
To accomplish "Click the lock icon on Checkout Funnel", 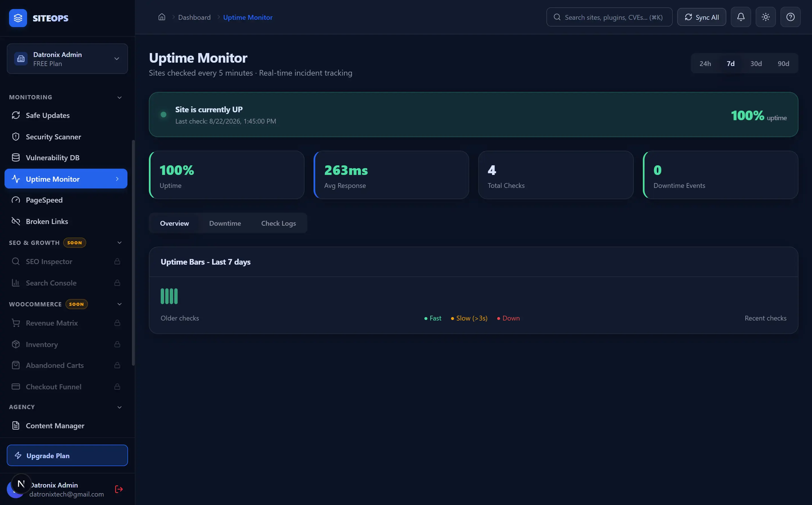I will (x=117, y=387).
